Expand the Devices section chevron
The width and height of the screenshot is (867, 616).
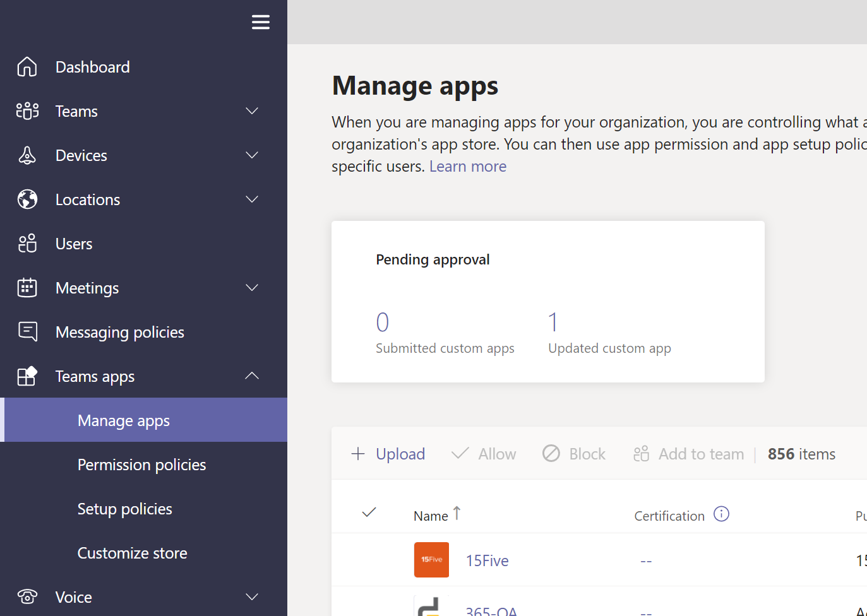pos(252,155)
